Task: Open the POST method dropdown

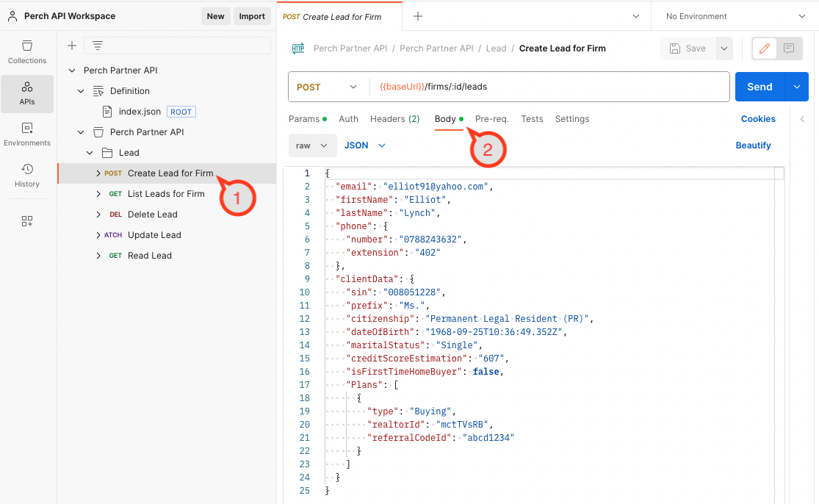Action: click(x=327, y=87)
